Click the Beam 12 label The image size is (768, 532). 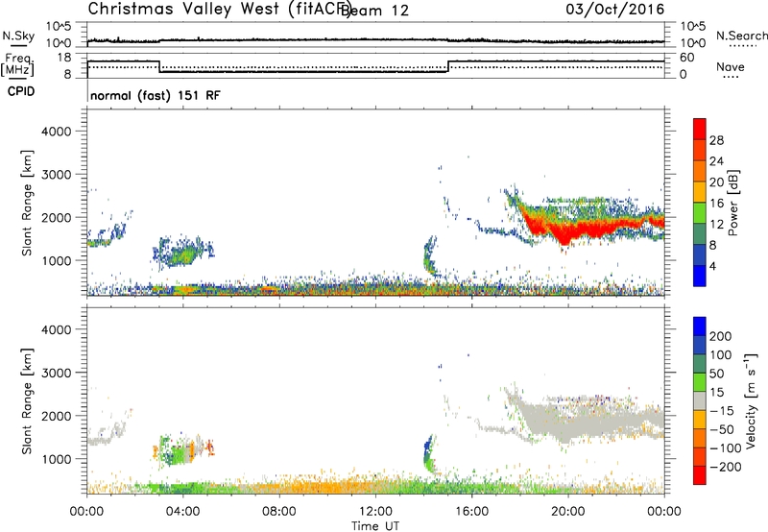tap(374, 11)
